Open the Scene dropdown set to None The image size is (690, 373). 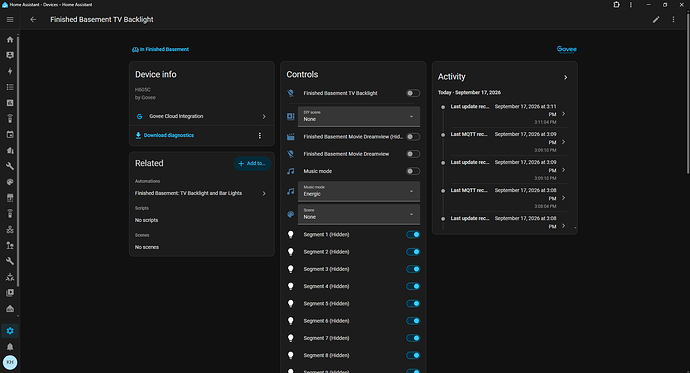click(x=359, y=214)
